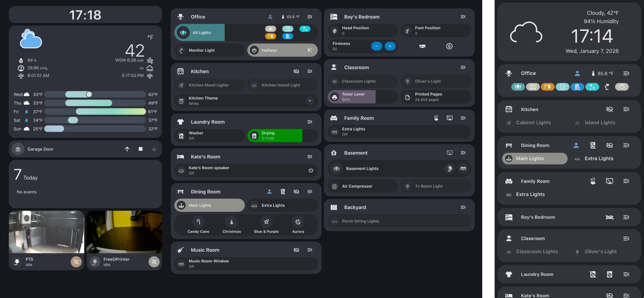644x298 pixels.
Task: Toggle the Tv Room Light tile
Action: tap(436, 186)
